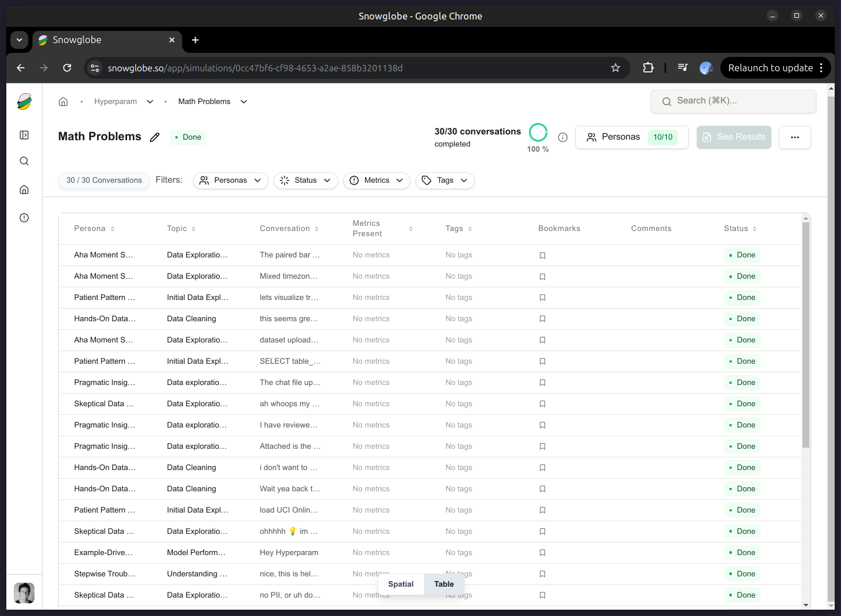Click the Personas 10/10 button

click(x=631, y=137)
